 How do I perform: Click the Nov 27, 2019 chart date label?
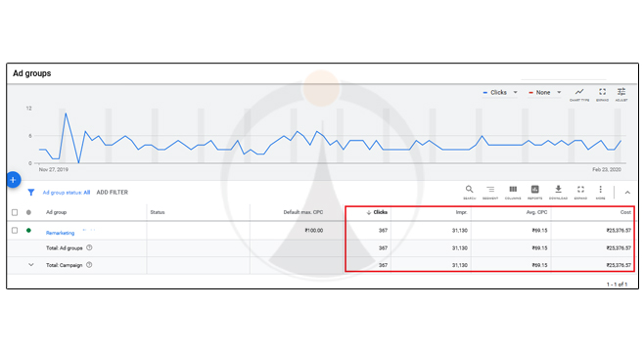(x=54, y=169)
